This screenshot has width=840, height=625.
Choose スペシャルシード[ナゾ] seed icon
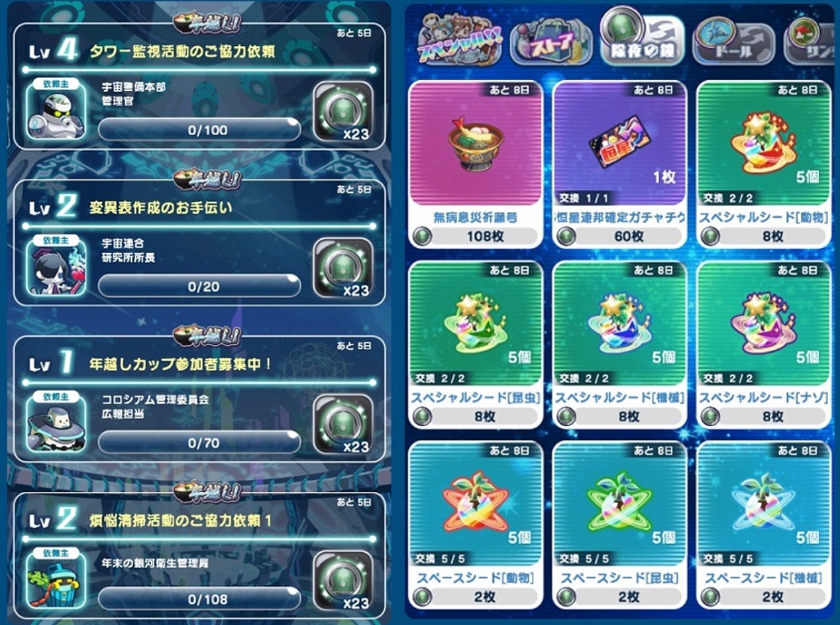tap(764, 323)
